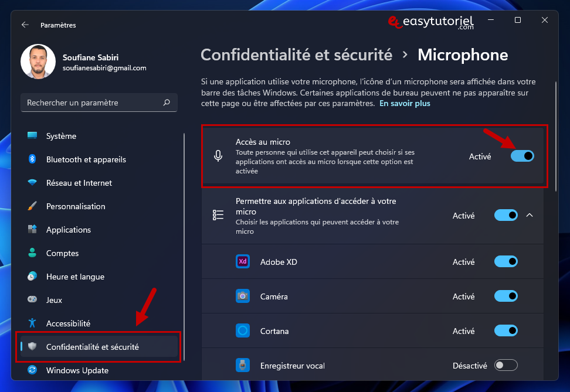
Task: Click the Réseau et Internet globe icon
Action: (x=32, y=183)
